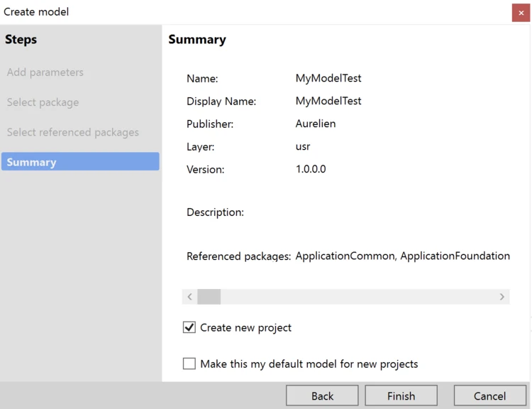Click Finish to create the model
This screenshot has width=532, height=409.
401,396
